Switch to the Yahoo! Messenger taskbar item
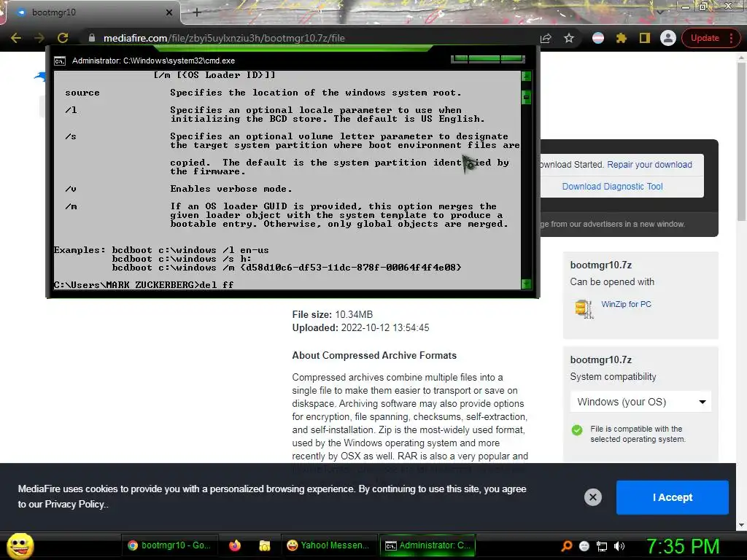The image size is (747, 560). pos(328,545)
